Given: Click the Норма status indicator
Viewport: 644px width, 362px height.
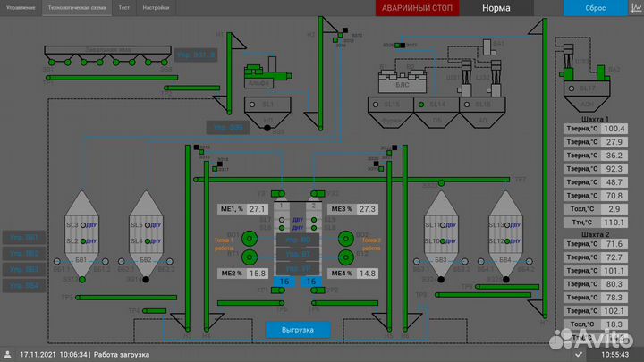Looking at the screenshot, I should click(496, 8).
